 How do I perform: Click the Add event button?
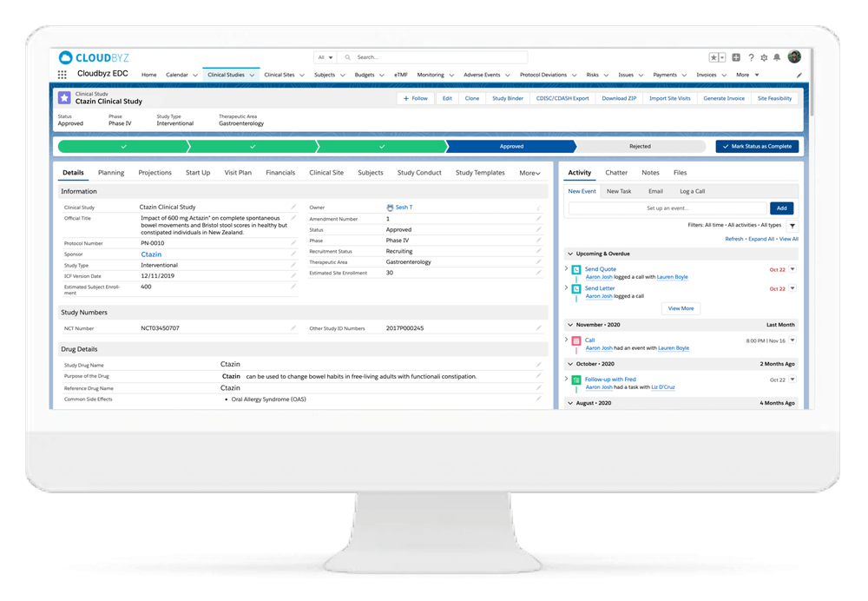coord(782,208)
